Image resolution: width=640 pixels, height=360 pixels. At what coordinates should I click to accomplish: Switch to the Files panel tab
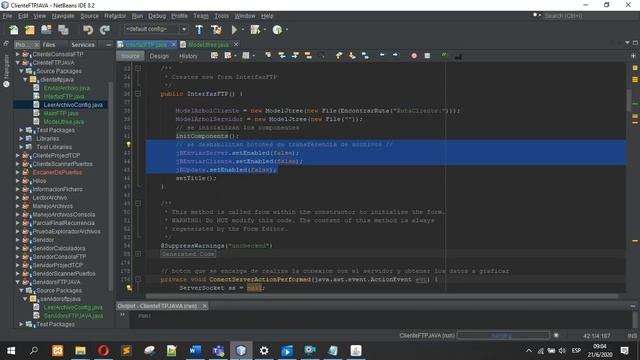49,44
